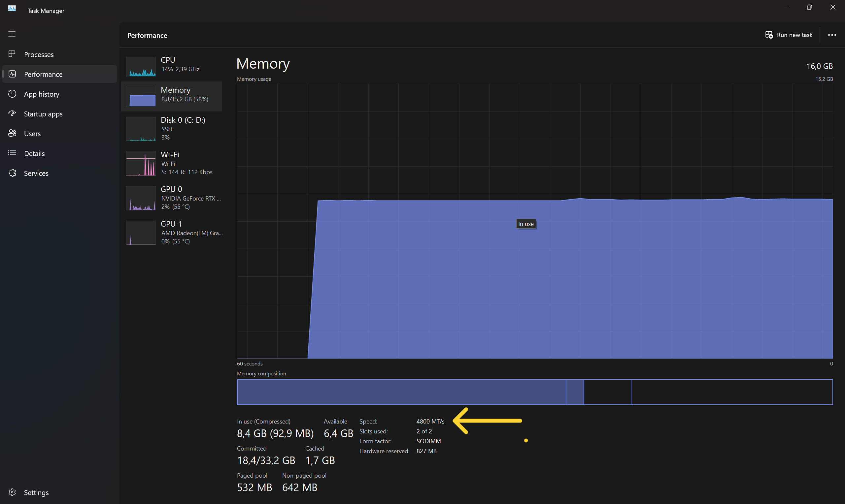This screenshot has height=504, width=845.
Task: Expand the navigation pane with the hamburger menu
Action: [x=12, y=34]
